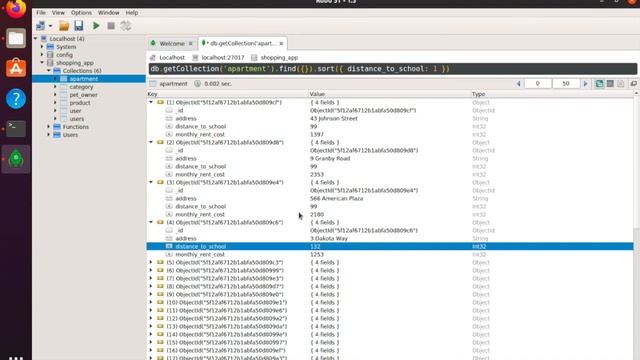Open the connect dropdown arrow in toolbar
Image resolution: width=640 pixels, height=360 pixels.
(50, 26)
